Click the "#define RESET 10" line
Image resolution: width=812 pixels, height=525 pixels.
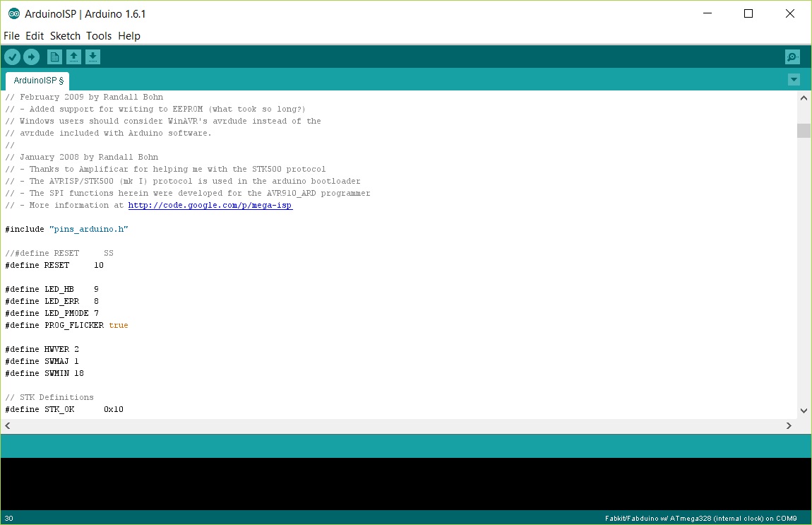54,266
